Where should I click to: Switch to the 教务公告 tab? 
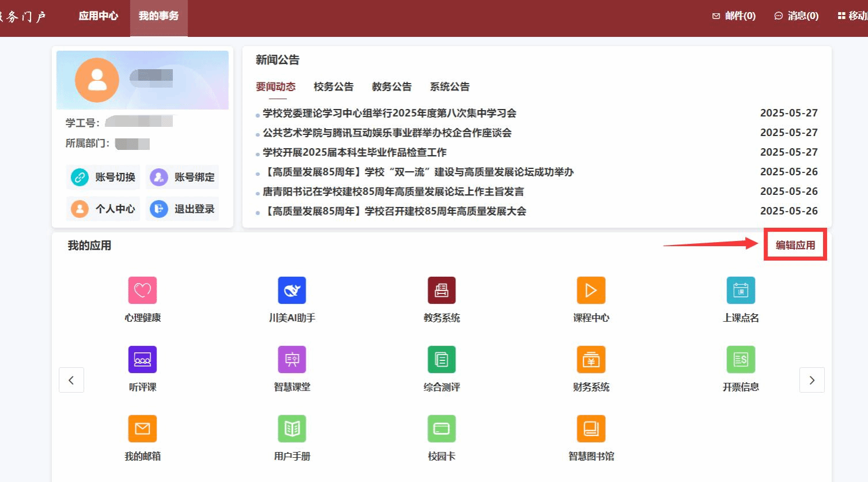tap(391, 86)
